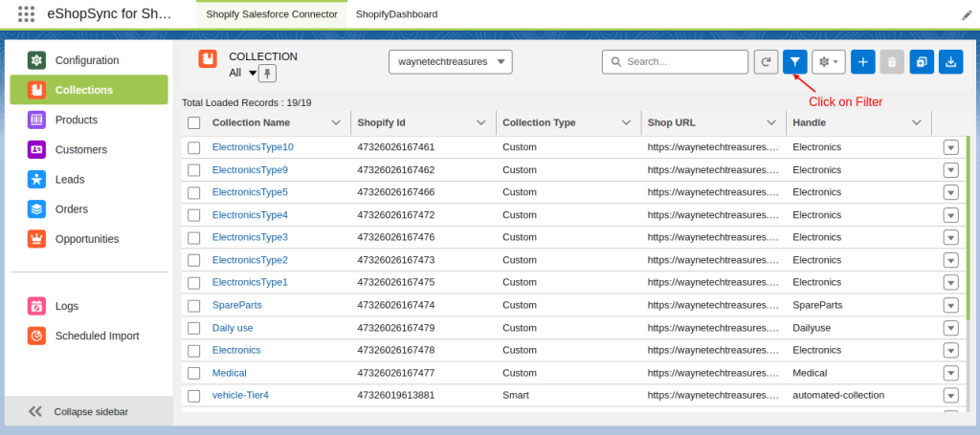Open the All list view dropdown arrow
This screenshot has width=980, height=435.
tap(253, 73)
